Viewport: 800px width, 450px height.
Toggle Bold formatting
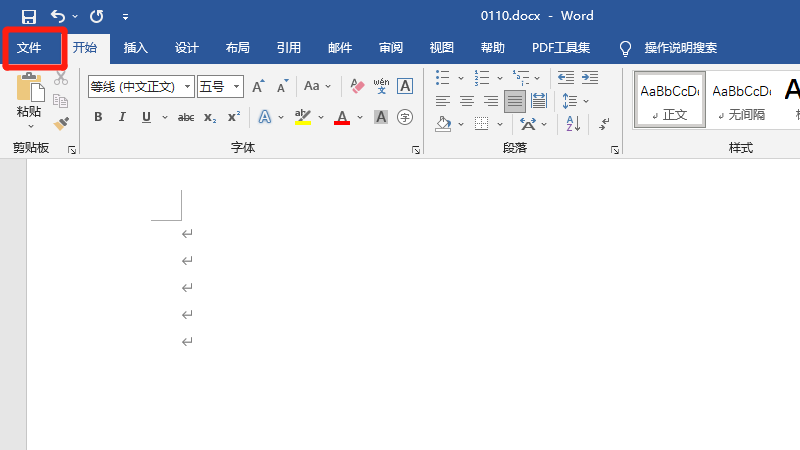click(98, 117)
